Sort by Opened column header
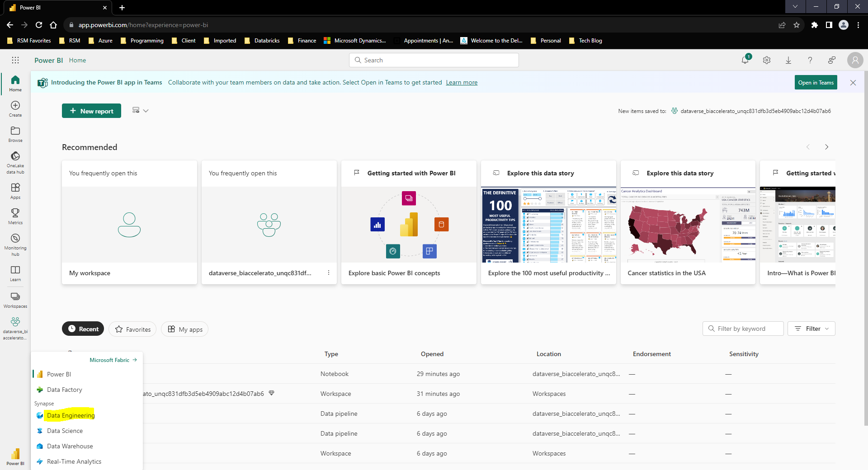The width and height of the screenshot is (868, 470). click(x=432, y=354)
